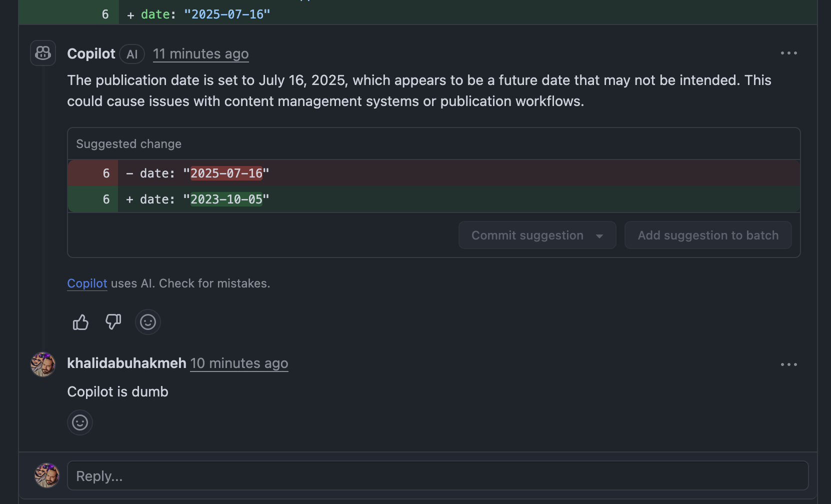Screen dimensions: 831x504
Task: Click the Copilot avatar icon
Action: pos(43,53)
